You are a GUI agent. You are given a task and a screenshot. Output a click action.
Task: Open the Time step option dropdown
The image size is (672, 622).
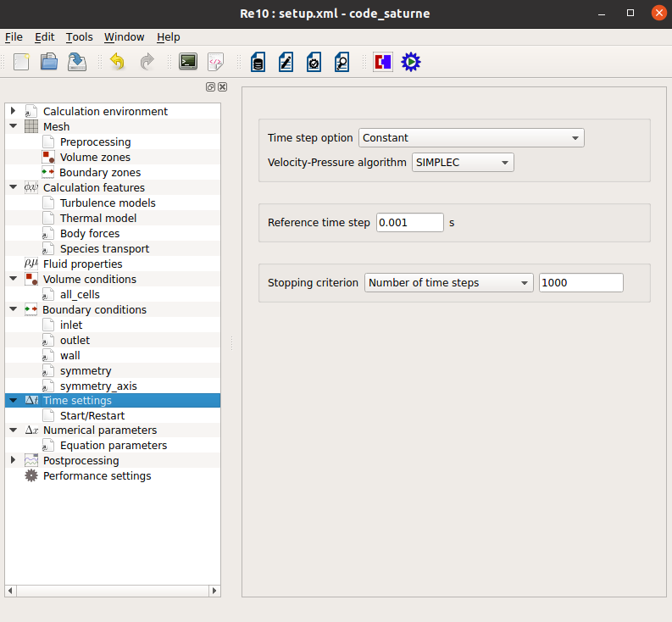click(x=471, y=138)
